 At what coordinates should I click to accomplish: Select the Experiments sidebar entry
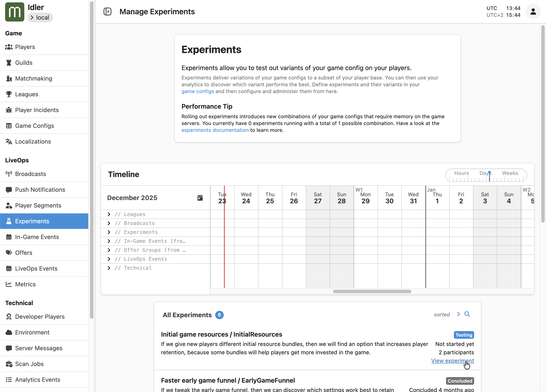tap(32, 221)
